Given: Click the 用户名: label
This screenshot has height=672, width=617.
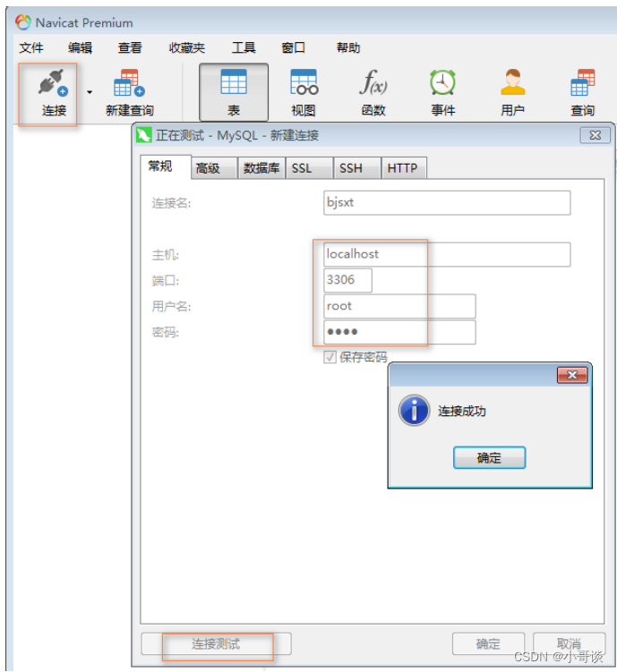Looking at the screenshot, I should (171, 306).
